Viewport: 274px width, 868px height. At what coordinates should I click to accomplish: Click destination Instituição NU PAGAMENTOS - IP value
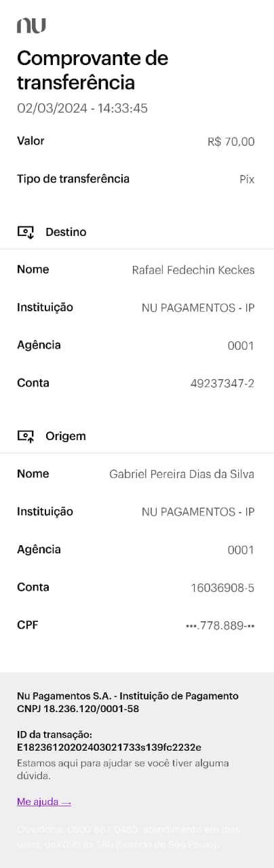198,308
